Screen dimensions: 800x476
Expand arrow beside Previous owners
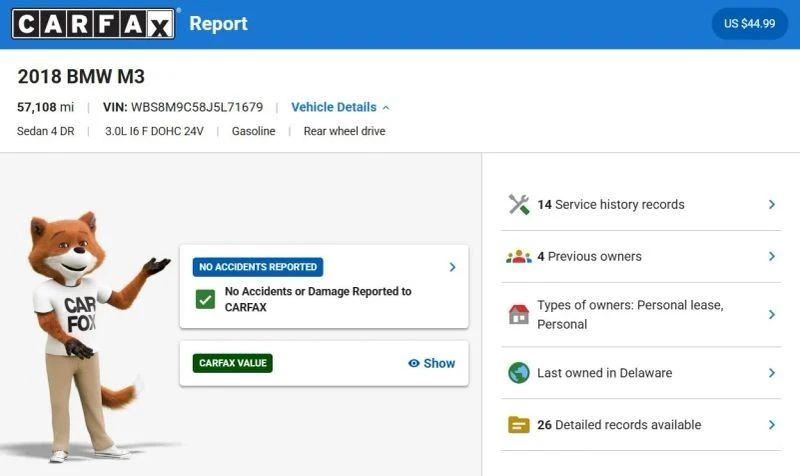click(772, 256)
